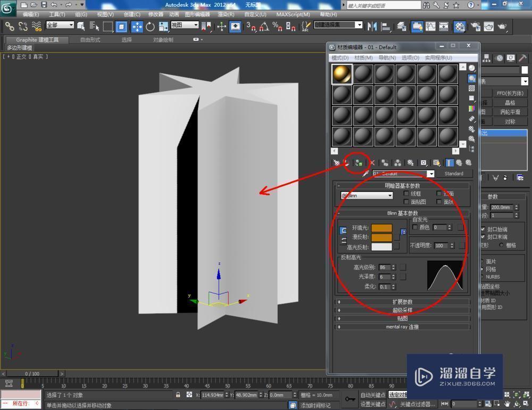The height and width of the screenshot is (410, 532).
Task: Open the material name dropdown showing 01-Default
Action: point(402,173)
